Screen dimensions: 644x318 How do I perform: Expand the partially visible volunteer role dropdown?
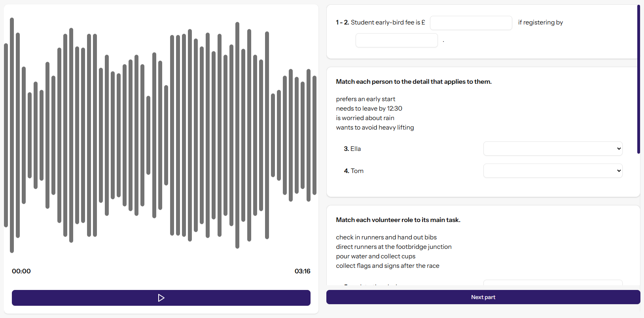[553, 282]
